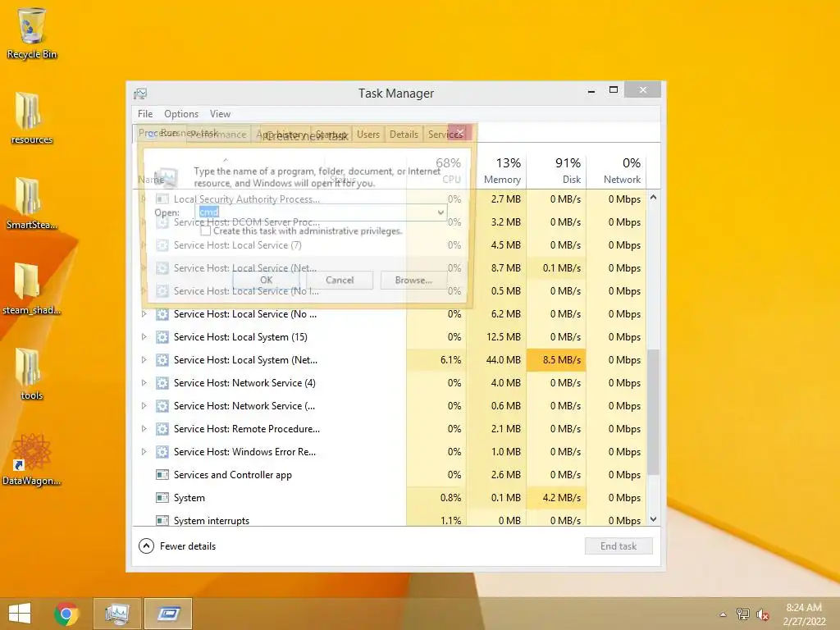Click the Task Manager title bar icon
The height and width of the screenshot is (630, 840).
[x=140, y=94]
